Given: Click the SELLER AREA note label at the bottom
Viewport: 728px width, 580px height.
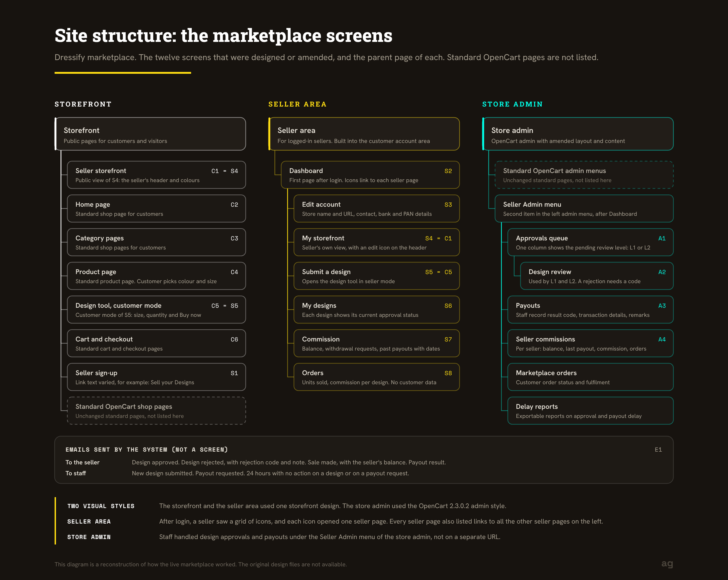Looking at the screenshot, I should click(89, 521).
